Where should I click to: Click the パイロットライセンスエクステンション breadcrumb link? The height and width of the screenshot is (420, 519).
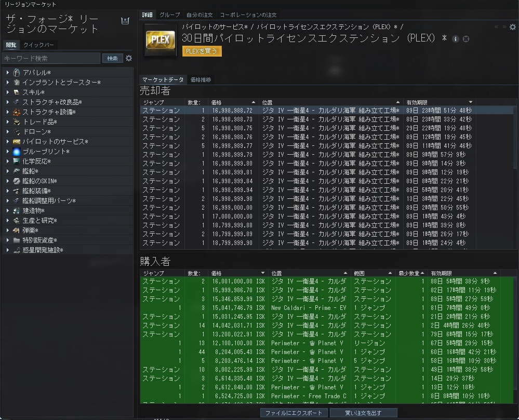tap(327, 27)
